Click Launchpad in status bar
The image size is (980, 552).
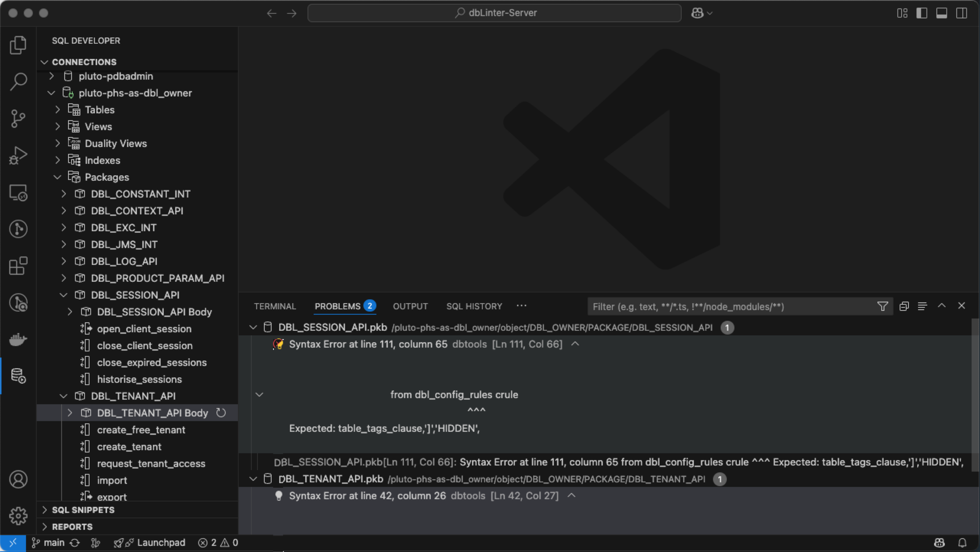[150, 543]
